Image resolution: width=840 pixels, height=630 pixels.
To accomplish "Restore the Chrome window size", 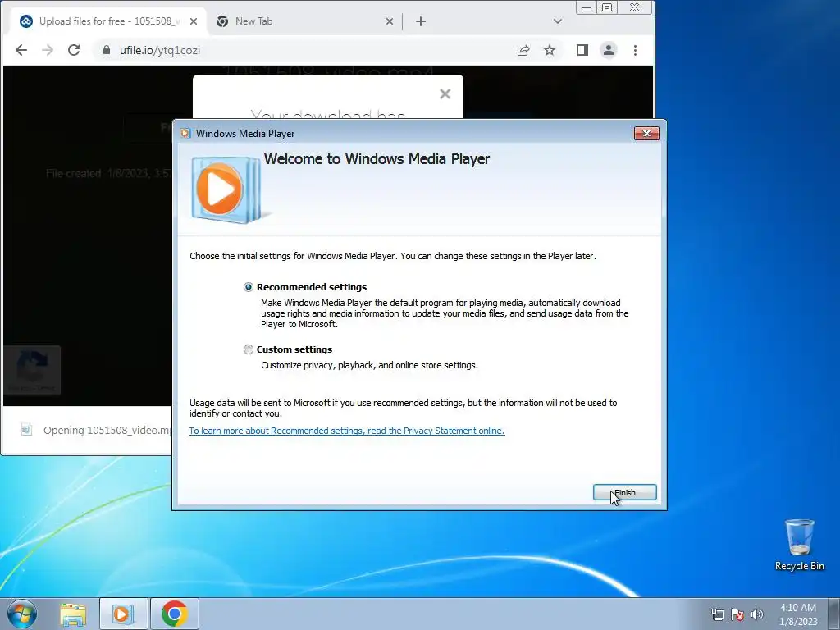I will pyautogui.click(x=607, y=7).
